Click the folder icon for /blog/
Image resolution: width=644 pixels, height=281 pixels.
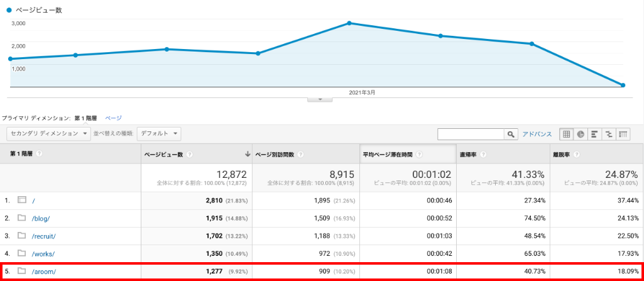click(x=21, y=218)
